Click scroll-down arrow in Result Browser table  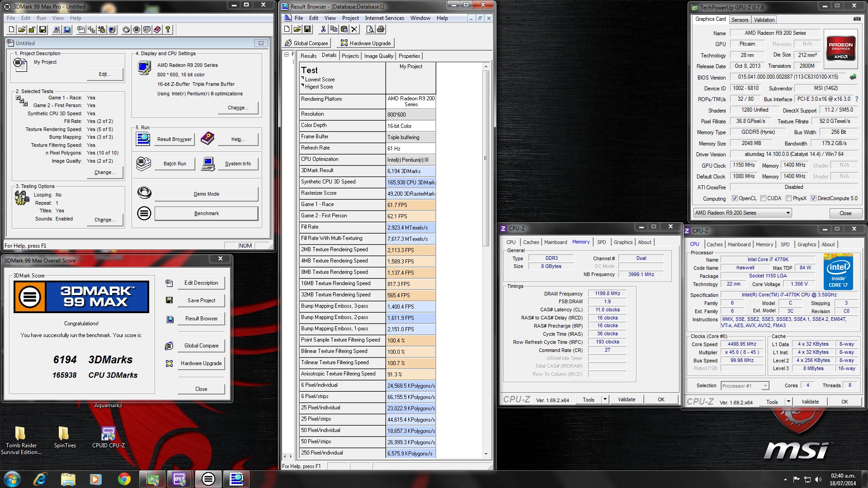[486, 454]
